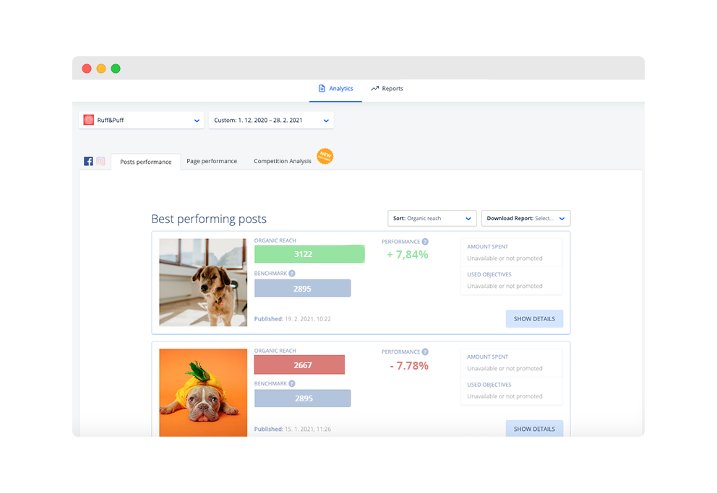Expand the Ruff&Puff selector chevron
717x493 pixels.
point(197,121)
